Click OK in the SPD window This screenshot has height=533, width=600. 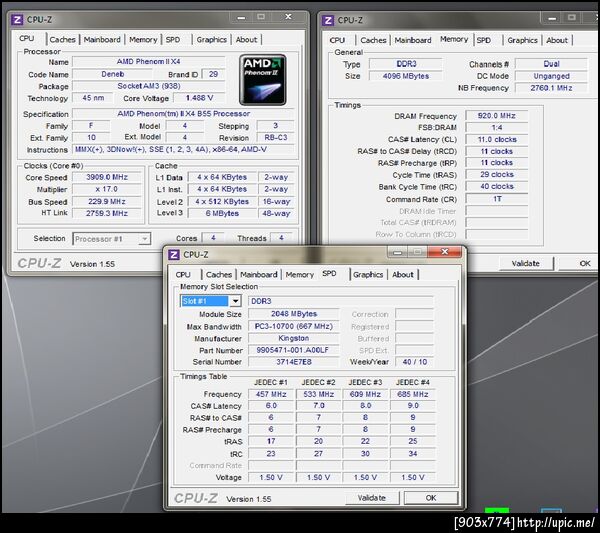[x=431, y=498]
